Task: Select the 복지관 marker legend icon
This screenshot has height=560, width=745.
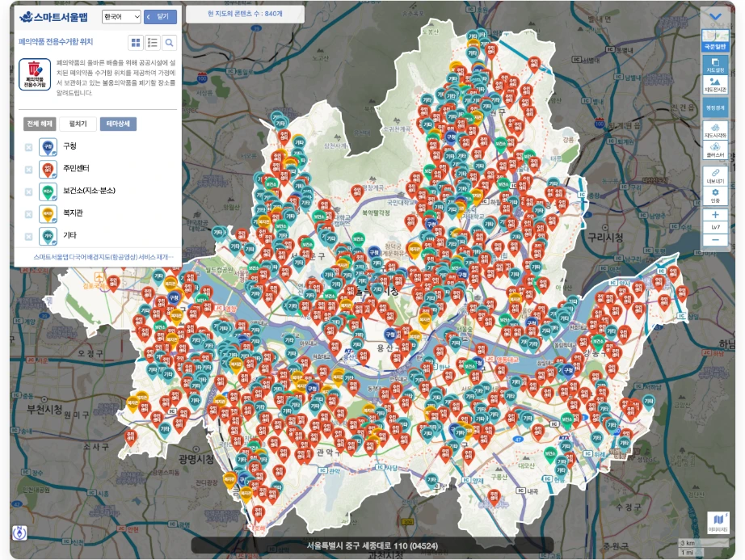Action: [x=48, y=214]
